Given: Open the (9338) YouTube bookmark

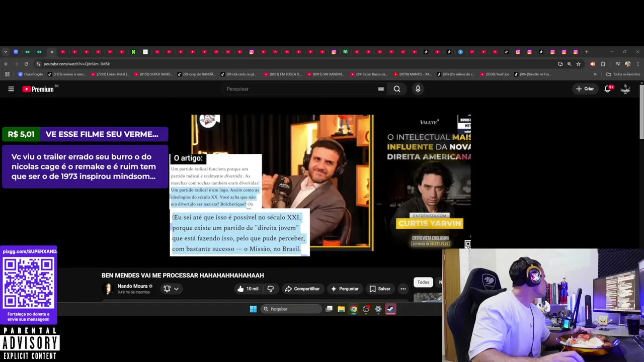Looking at the screenshot, I should coord(495,74).
